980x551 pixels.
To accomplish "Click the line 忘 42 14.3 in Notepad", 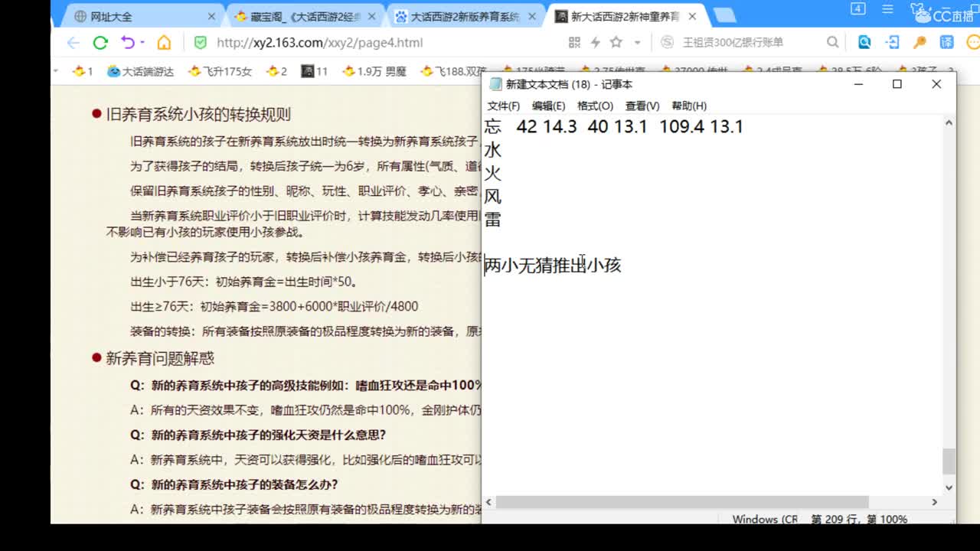I will pyautogui.click(x=613, y=126).
